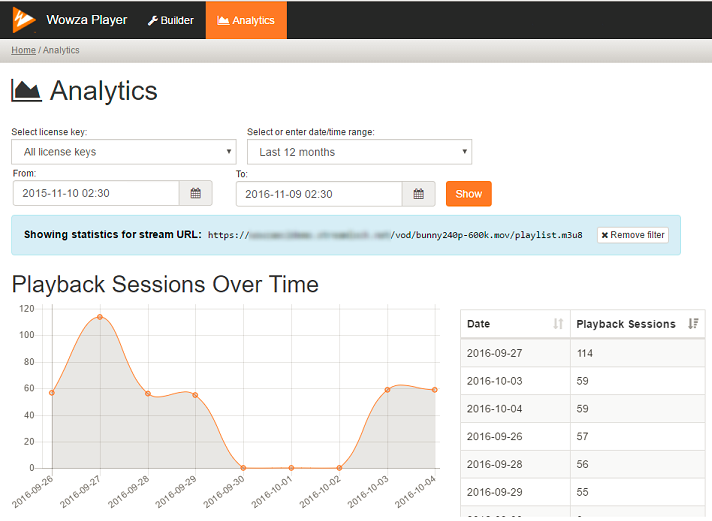Select the Analytics tab in navbar
Screen dimensions: 712x521
click(245, 20)
